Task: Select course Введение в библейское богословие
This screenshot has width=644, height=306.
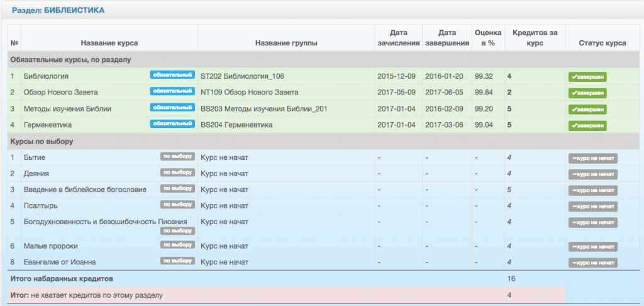Action: tap(85, 190)
